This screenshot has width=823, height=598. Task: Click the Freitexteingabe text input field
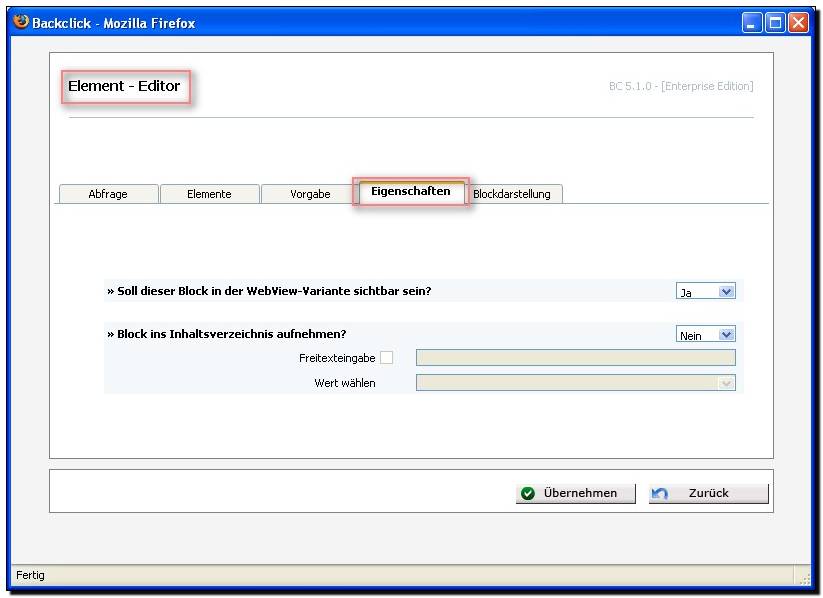click(x=575, y=358)
